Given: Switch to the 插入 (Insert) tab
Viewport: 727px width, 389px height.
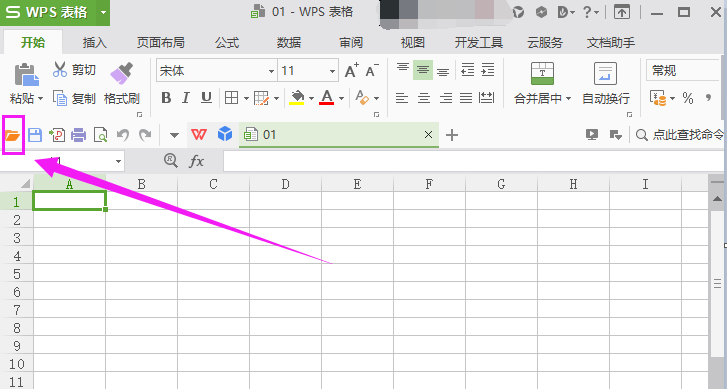Looking at the screenshot, I should point(95,43).
